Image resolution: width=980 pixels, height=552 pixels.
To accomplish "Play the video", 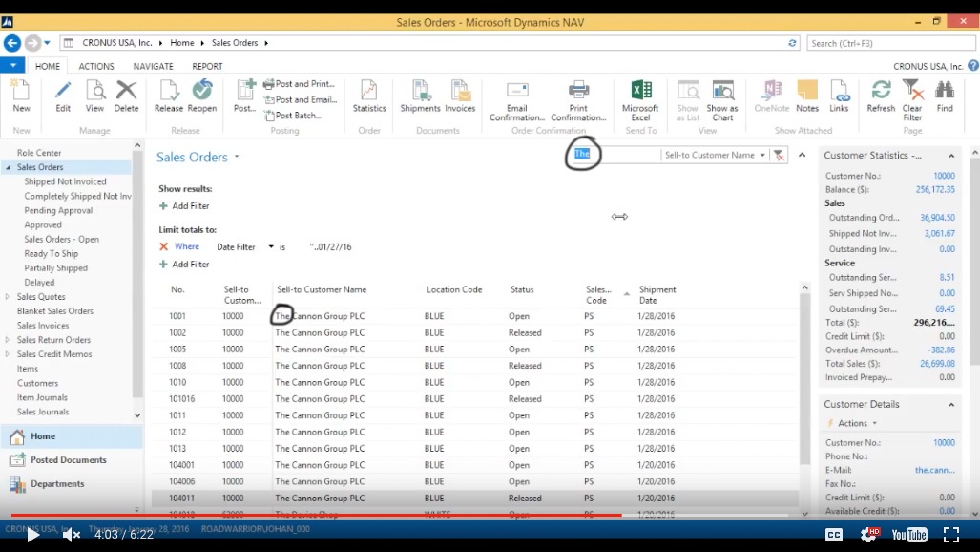I will point(32,535).
